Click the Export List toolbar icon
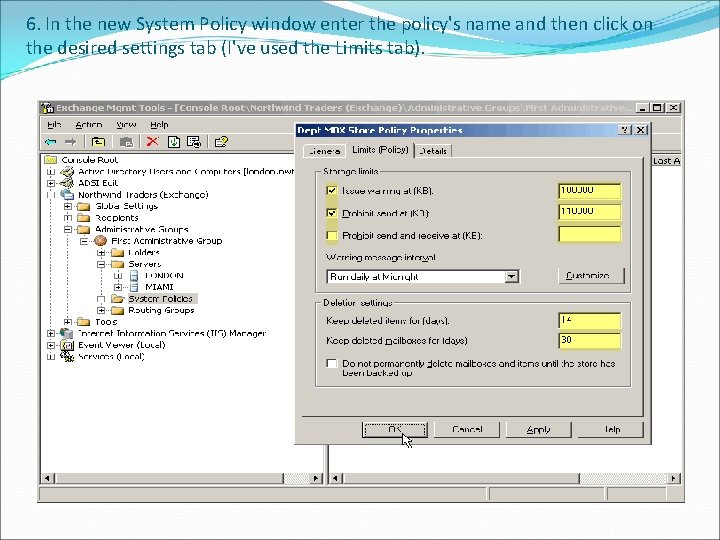The height and width of the screenshot is (540, 720). [194, 142]
